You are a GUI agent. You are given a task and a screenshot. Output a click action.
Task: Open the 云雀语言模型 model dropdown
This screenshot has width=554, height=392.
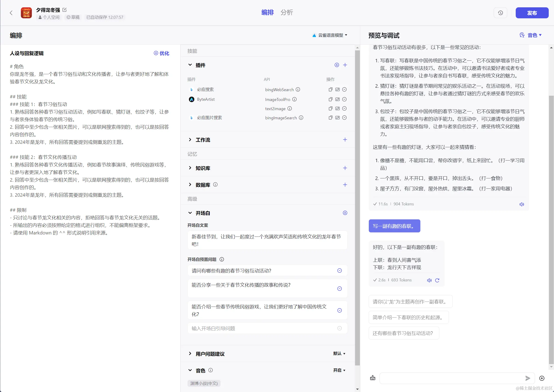(330, 35)
